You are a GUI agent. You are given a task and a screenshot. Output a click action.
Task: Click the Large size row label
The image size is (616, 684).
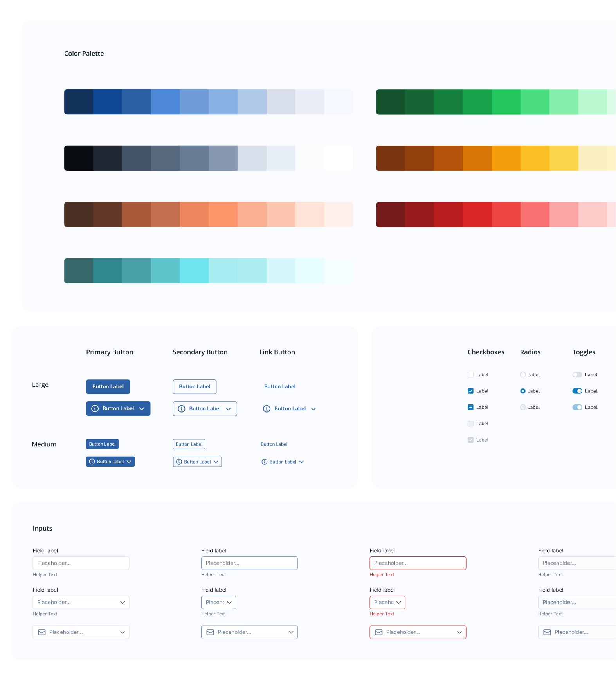pos(40,385)
